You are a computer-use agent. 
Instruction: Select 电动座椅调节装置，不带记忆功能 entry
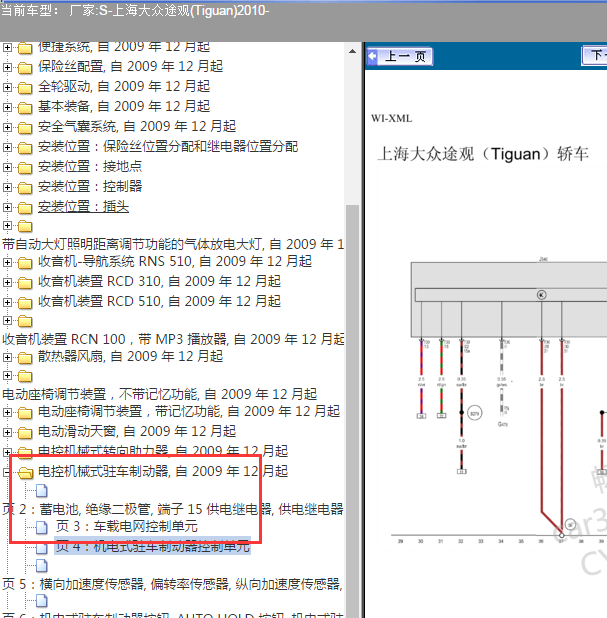pyautogui.click(x=160, y=394)
